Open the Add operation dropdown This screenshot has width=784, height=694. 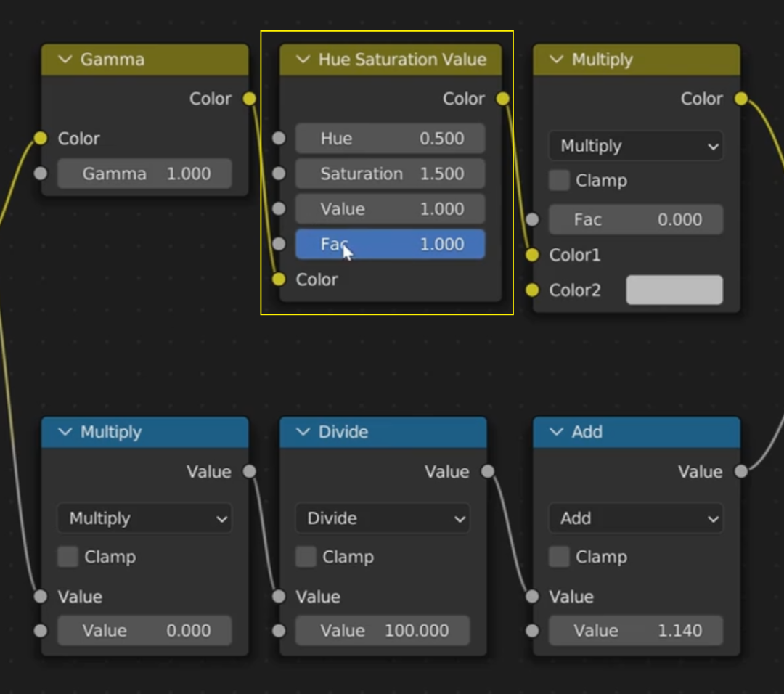coord(636,518)
